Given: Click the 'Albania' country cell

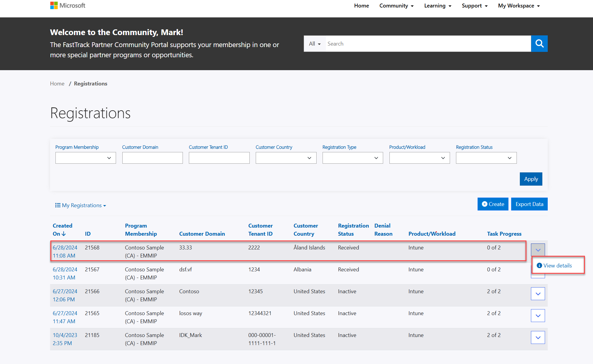Looking at the screenshot, I should [302, 270].
